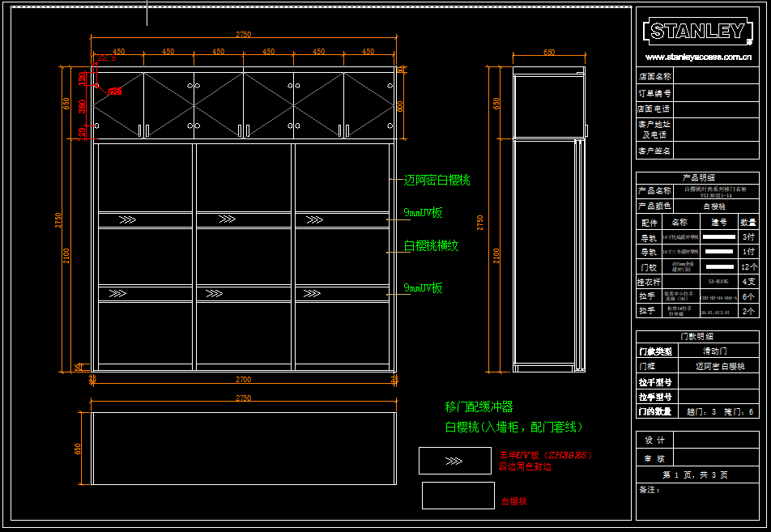Click the 第1页，共3页 page indicator
The width and height of the screenshot is (771, 532).
(x=695, y=475)
